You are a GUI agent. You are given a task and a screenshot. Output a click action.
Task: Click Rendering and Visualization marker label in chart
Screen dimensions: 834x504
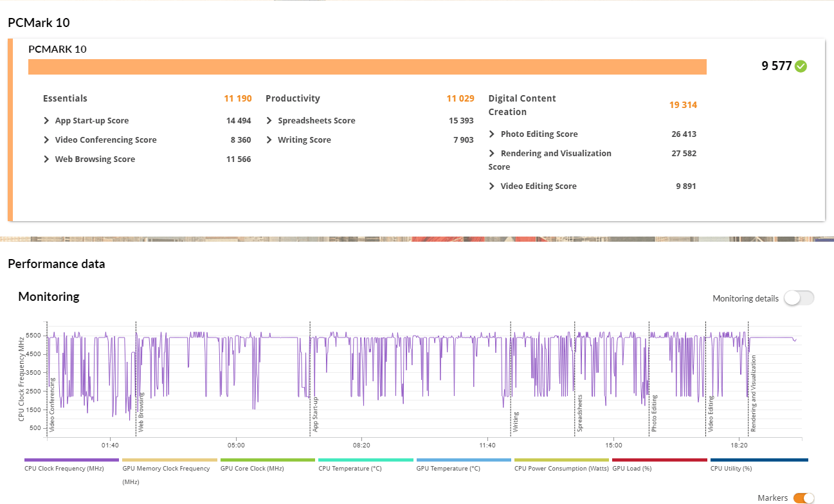click(x=754, y=393)
